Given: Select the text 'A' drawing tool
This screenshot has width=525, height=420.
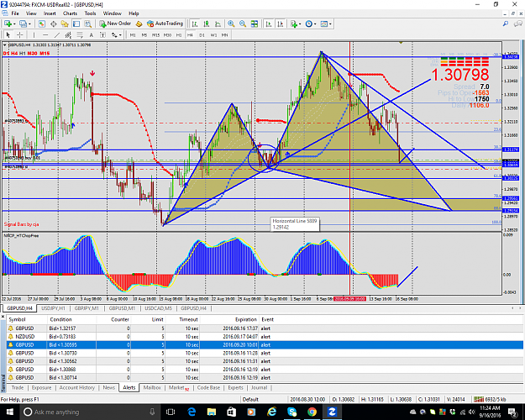Looking at the screenshot, I should click(x=91, y=34).
